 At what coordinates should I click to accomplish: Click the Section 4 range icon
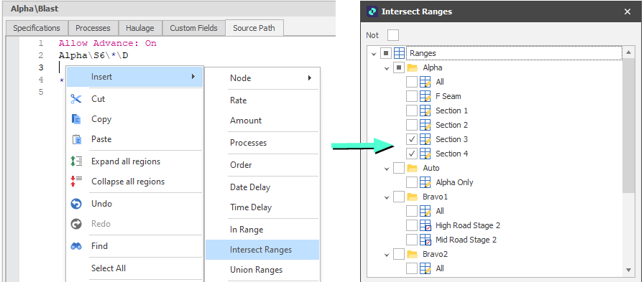click(425, 154)
